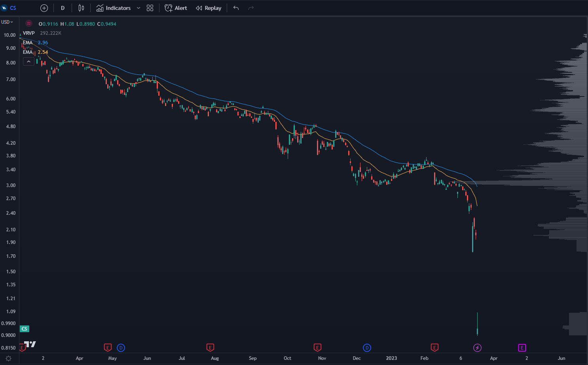Click the 4.80 price axis label

pyautogui.click(x=11, y=127)
